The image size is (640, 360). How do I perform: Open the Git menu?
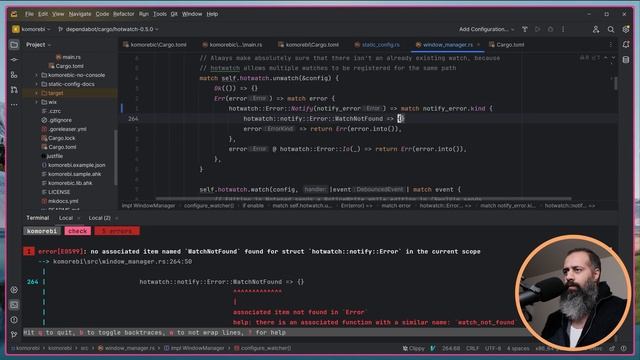[174, 14]
